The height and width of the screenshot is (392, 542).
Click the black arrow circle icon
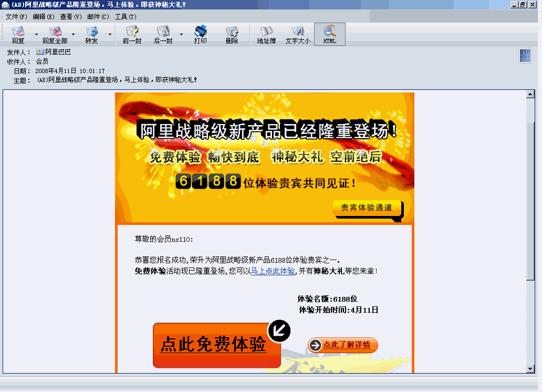(279, 331)
